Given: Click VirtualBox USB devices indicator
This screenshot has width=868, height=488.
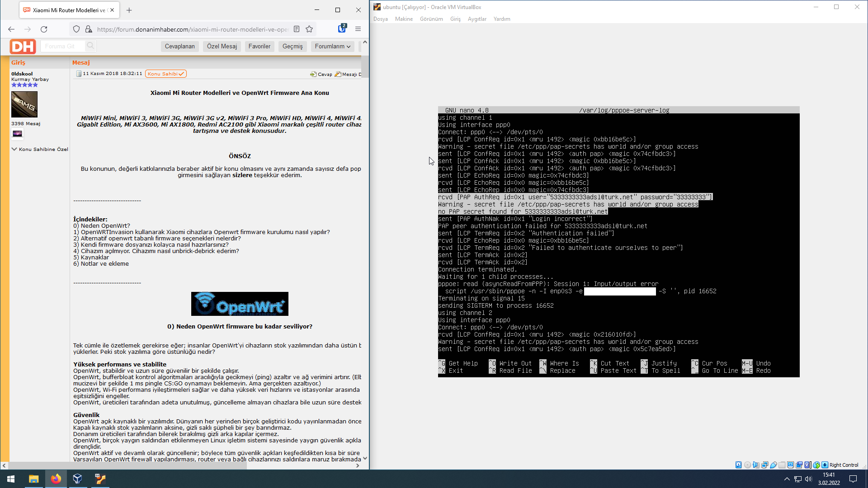Looking at the screenshot, I should click(774, 465).
